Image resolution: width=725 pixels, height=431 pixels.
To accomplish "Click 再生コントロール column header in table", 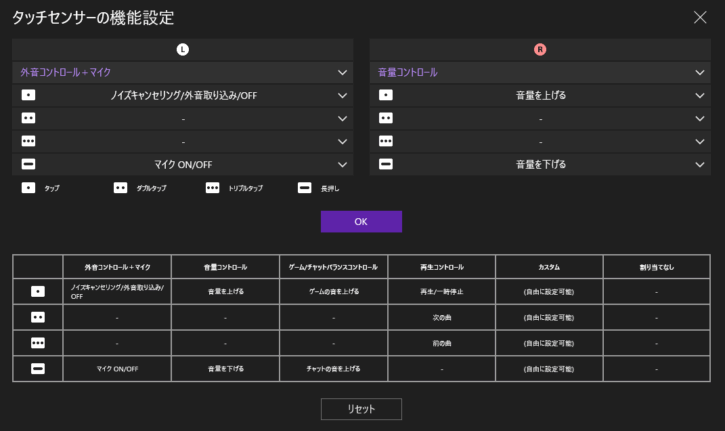I will click(x=441, y=267).
